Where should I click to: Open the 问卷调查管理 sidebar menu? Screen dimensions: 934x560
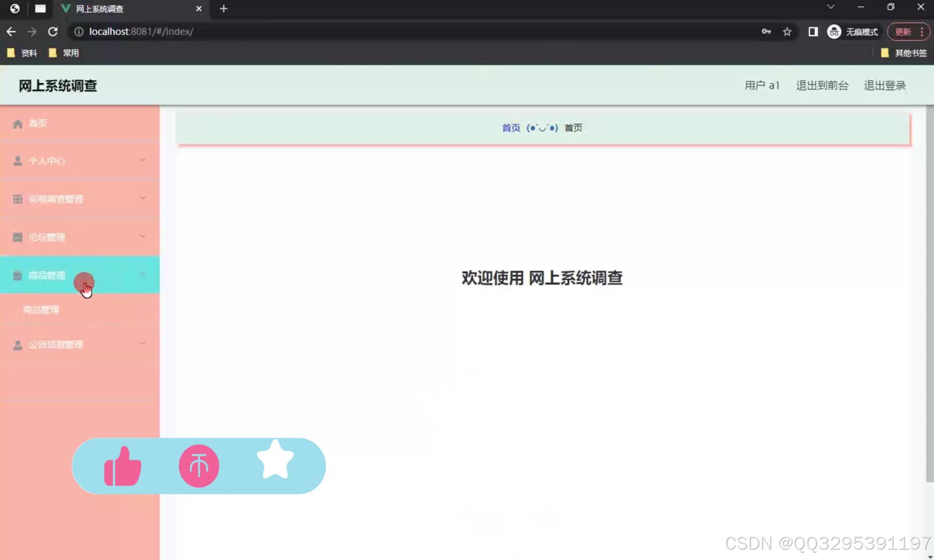[x=80, y=199]
